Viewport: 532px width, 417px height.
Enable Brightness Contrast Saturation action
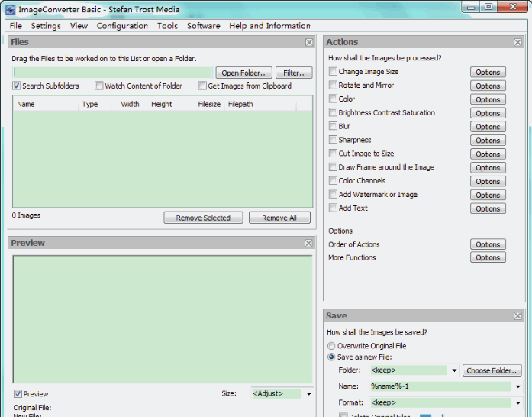pyautogui.click(x=333, y=112)
